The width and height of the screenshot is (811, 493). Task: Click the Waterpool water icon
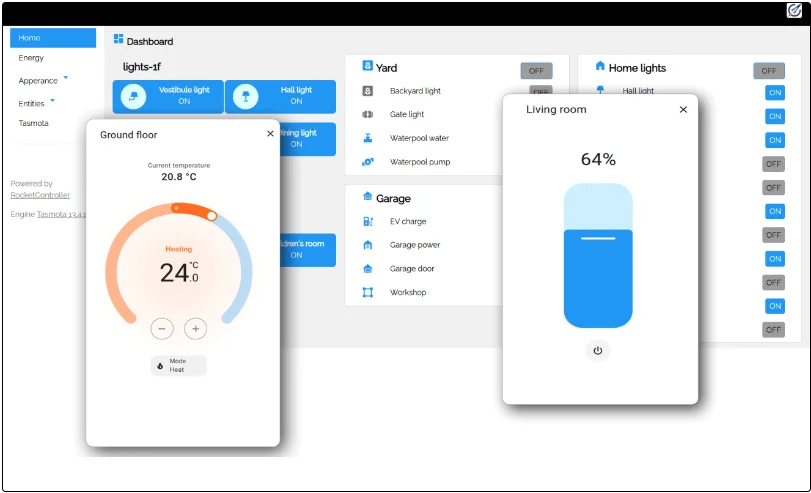click(x=367, y=138)
